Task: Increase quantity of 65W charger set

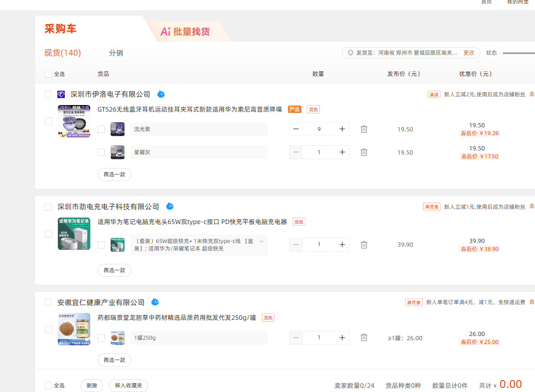Action: tap(342, 245)
